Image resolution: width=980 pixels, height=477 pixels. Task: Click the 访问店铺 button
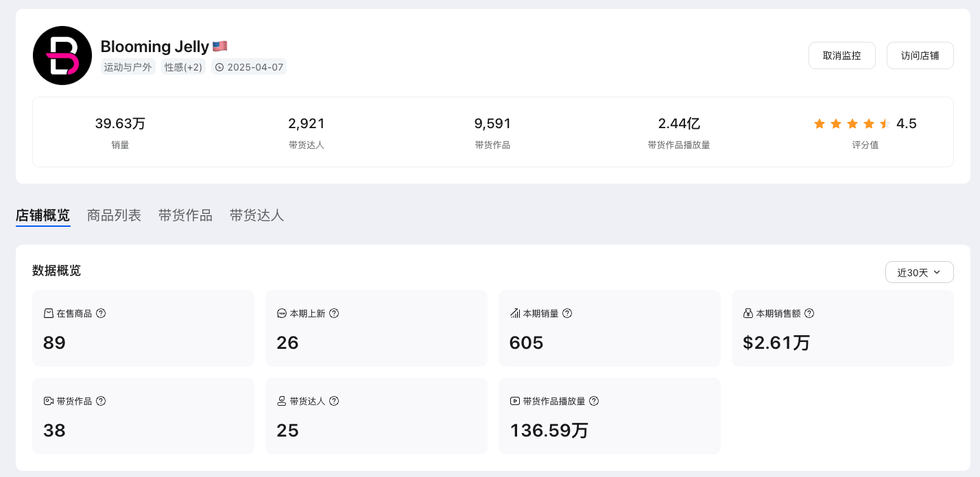920,56
